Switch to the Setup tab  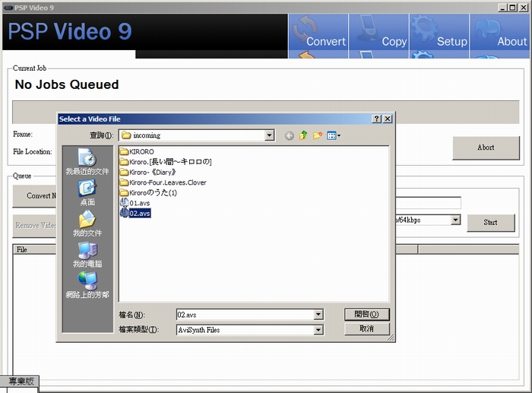click(439, 36)
